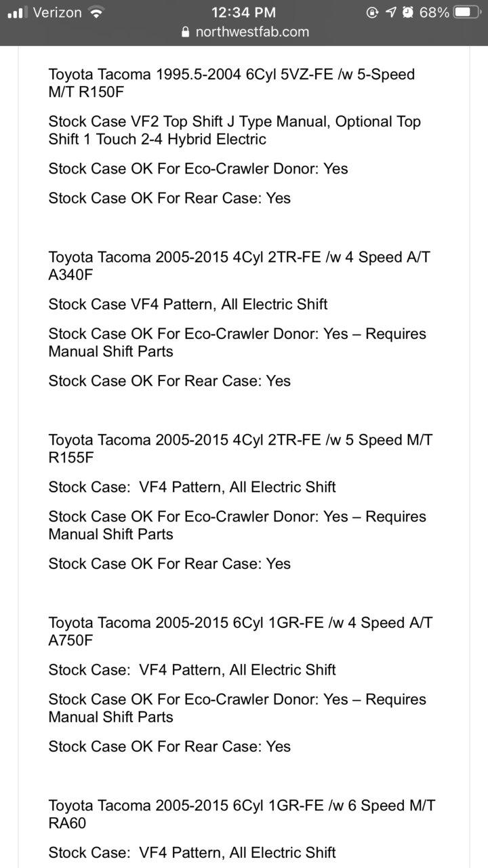Tap the alarm clock status icon

[407, 12]
